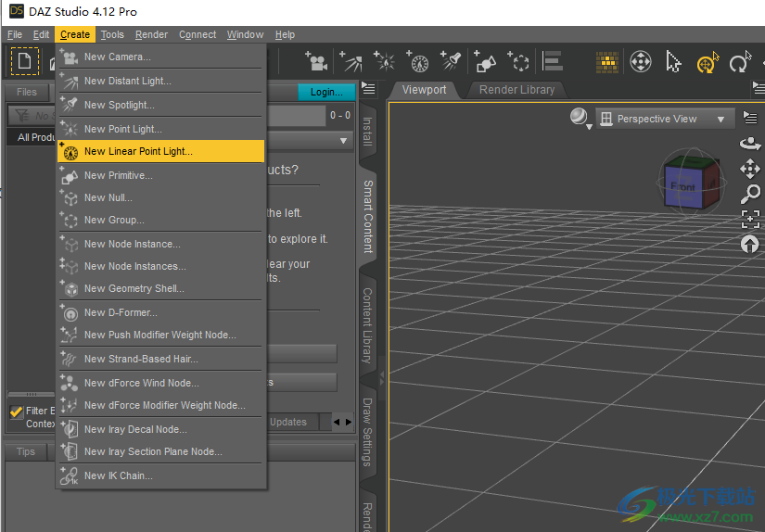Choose New Node Instance... menu entry
Viewport: 765px width, 532px height.
tap(161, 244)
